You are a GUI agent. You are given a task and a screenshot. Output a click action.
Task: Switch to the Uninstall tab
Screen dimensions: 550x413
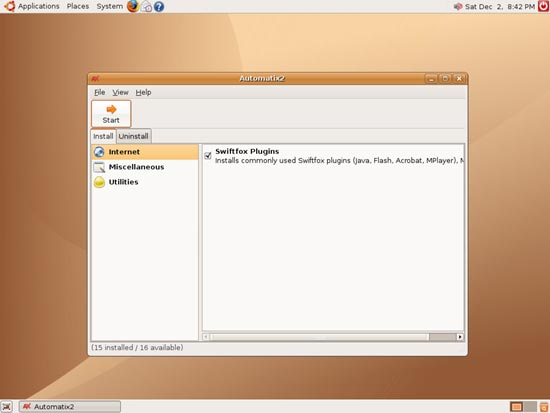(x=133, y=136)
